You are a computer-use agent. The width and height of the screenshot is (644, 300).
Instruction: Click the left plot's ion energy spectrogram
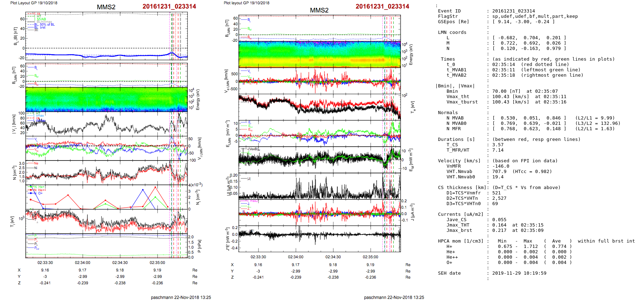coord(106,100)
